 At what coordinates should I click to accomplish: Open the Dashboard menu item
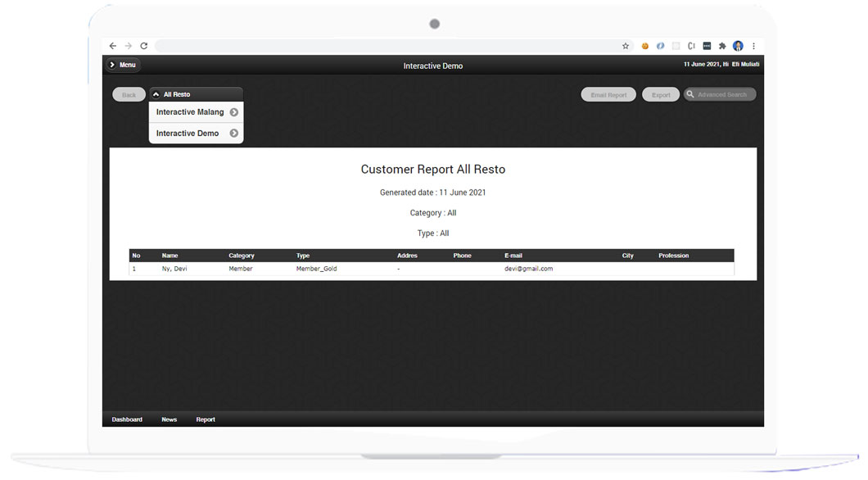coord(127,419)
